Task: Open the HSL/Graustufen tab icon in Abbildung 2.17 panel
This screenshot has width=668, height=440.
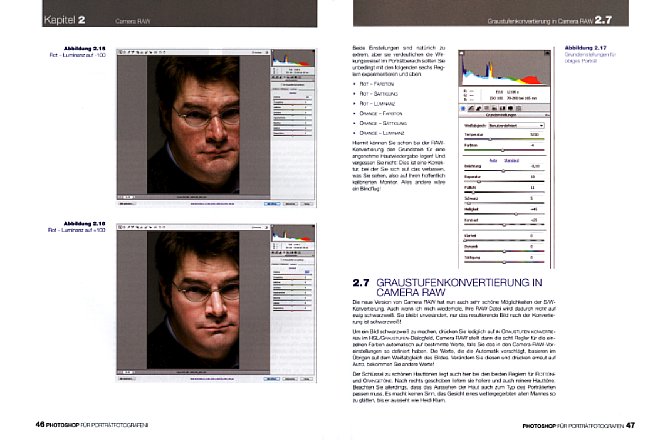Action: click(487, 108)
